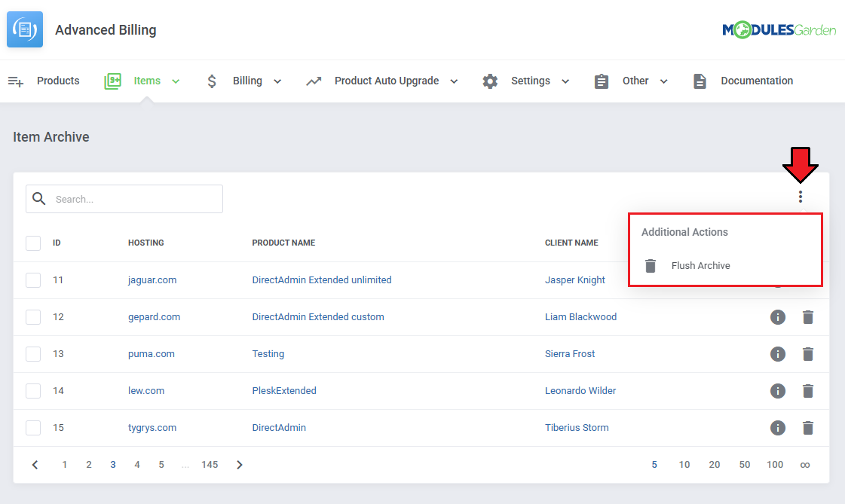
Task: Show info for item 12 gepard.com
Action: 778,317
